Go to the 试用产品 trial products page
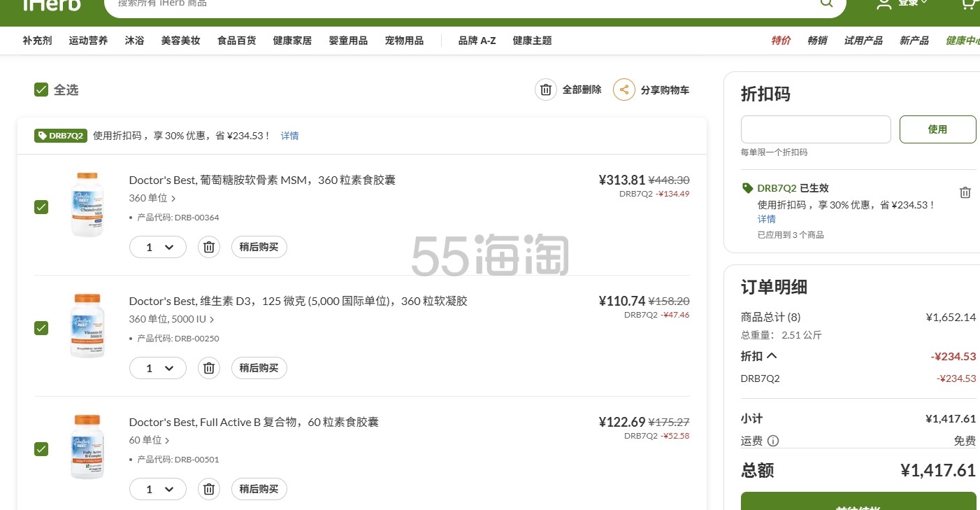The image size is (980, 510). point(863,41)
